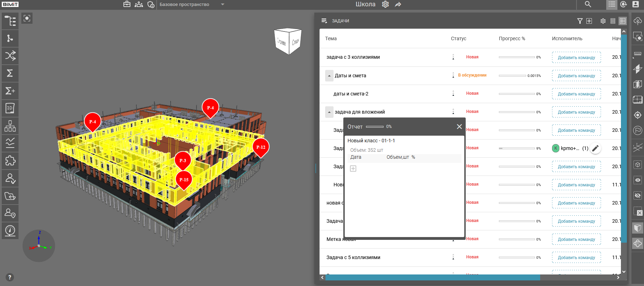Switch tasks to table view mode
Screen dimensions: 644x286
coord(623,21)
